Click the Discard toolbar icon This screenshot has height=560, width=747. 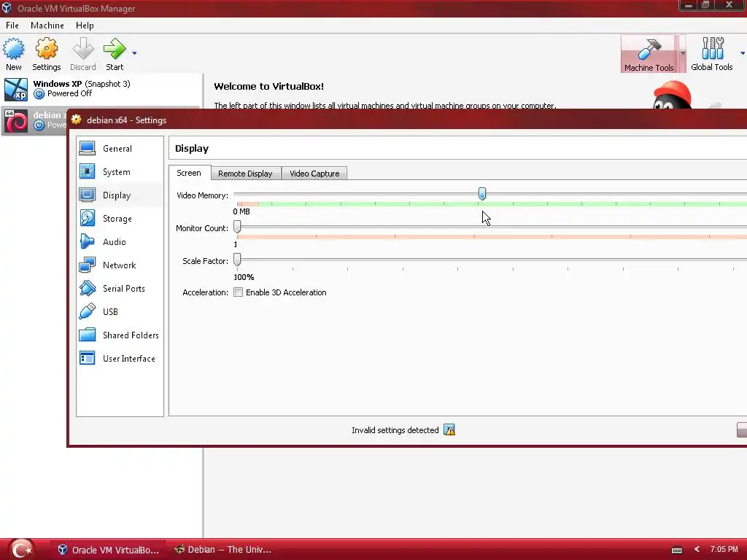83,54
